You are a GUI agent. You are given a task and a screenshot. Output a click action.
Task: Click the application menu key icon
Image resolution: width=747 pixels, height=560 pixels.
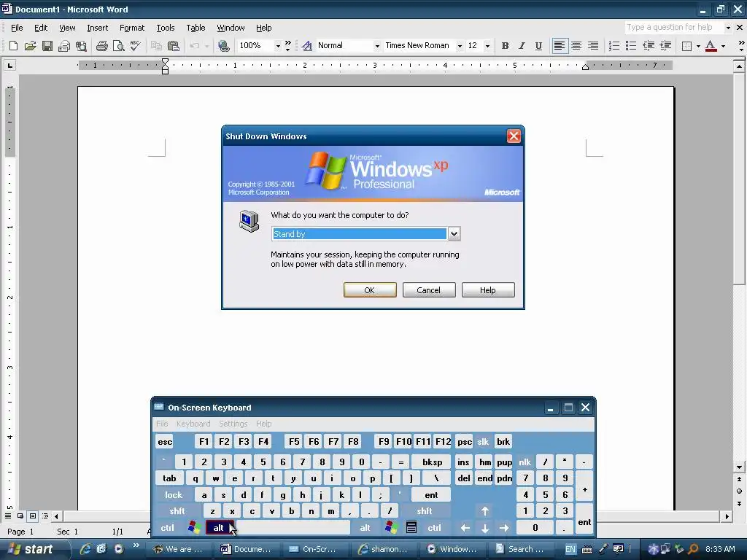[411, 527]
